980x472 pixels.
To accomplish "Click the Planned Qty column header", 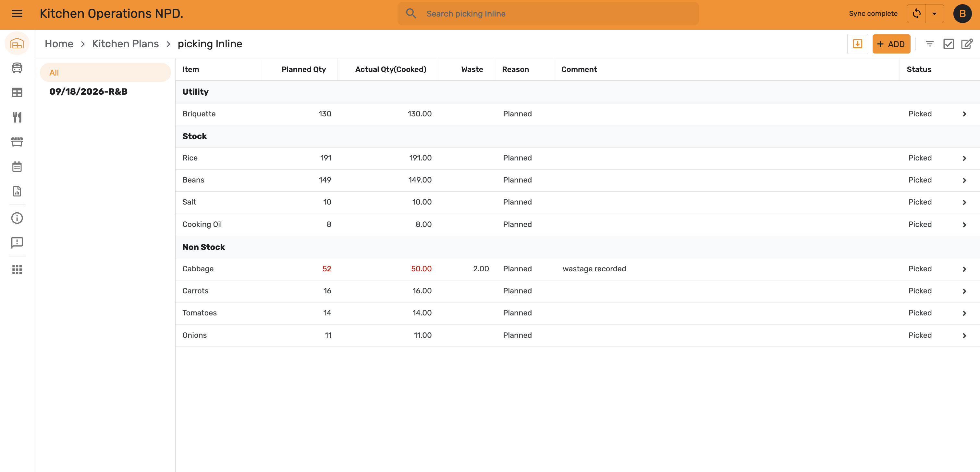I will pos(304,69).
